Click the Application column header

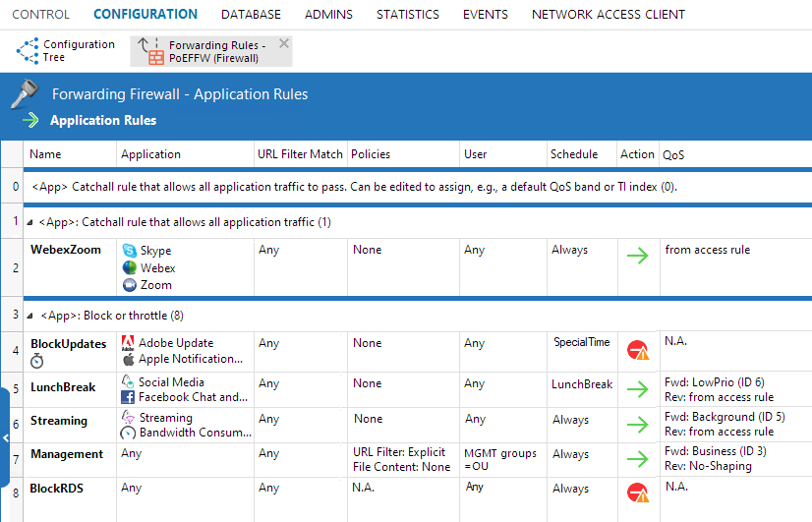(150, 154)
